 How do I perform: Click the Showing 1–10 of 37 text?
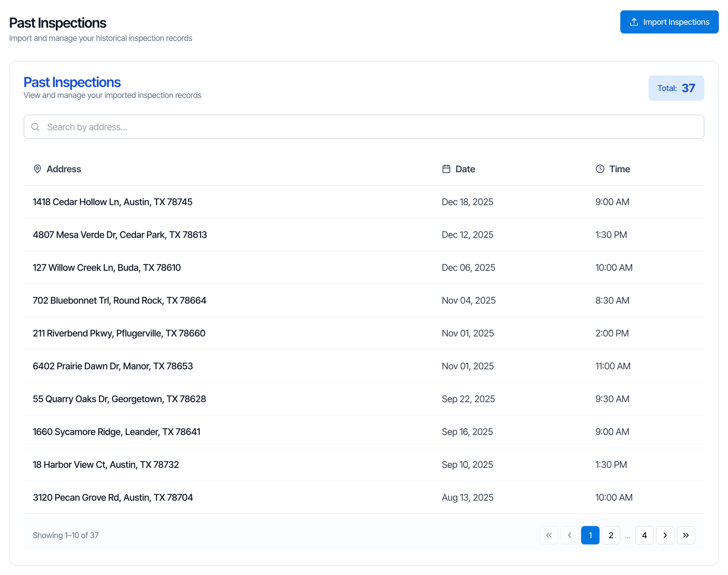(x=66, y=535)
